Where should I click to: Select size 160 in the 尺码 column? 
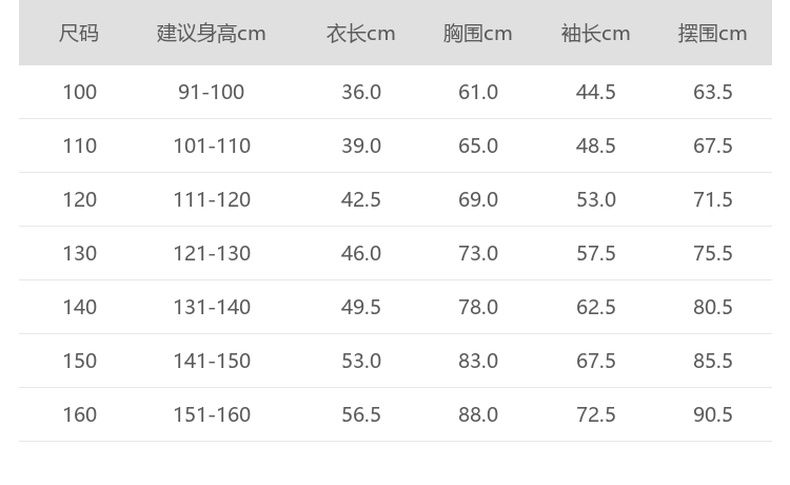pos(79,414)
